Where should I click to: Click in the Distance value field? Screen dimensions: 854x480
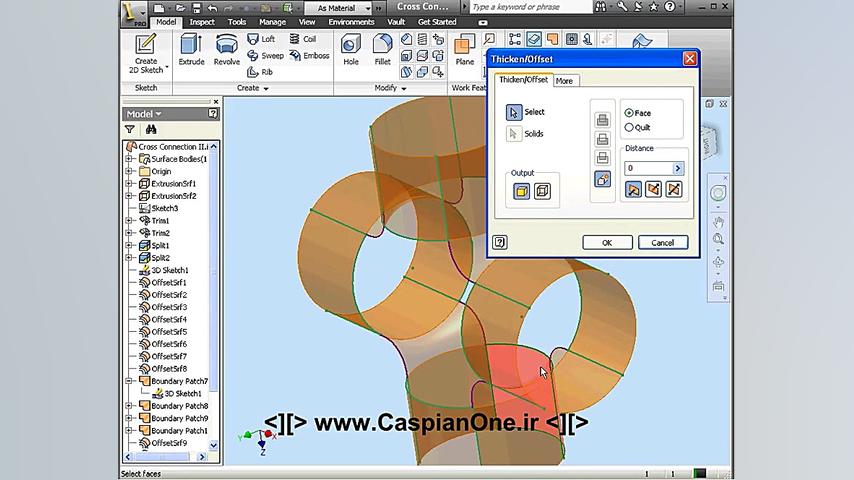[x=649, y=168]
